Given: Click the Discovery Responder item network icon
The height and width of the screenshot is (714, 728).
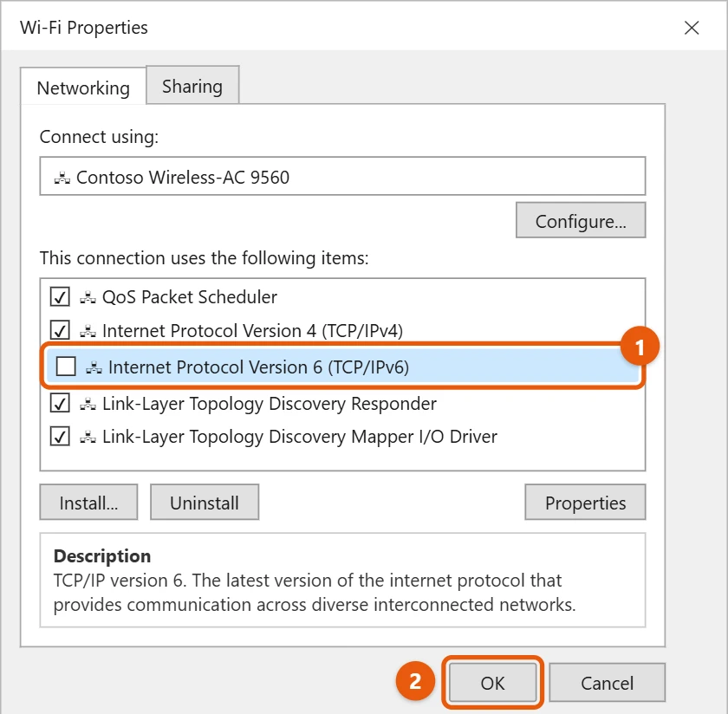Looking at the screenshot, I should click(x=88, y=404).
